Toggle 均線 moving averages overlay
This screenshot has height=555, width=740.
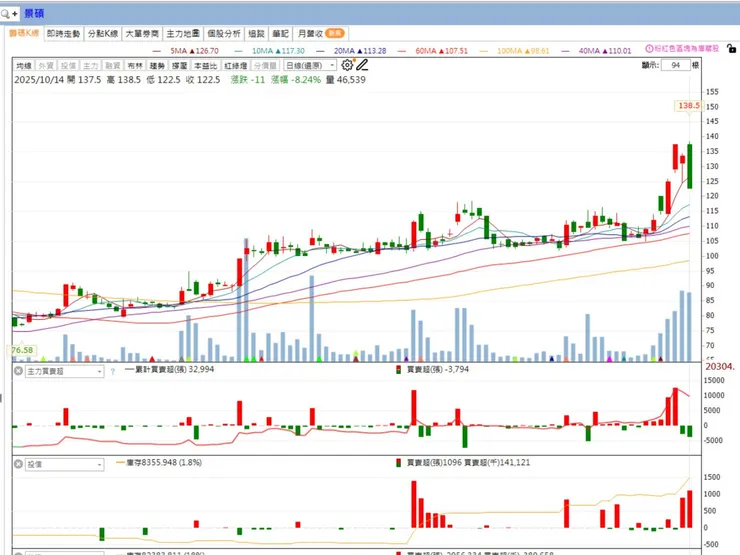click(x=23, y=66)
